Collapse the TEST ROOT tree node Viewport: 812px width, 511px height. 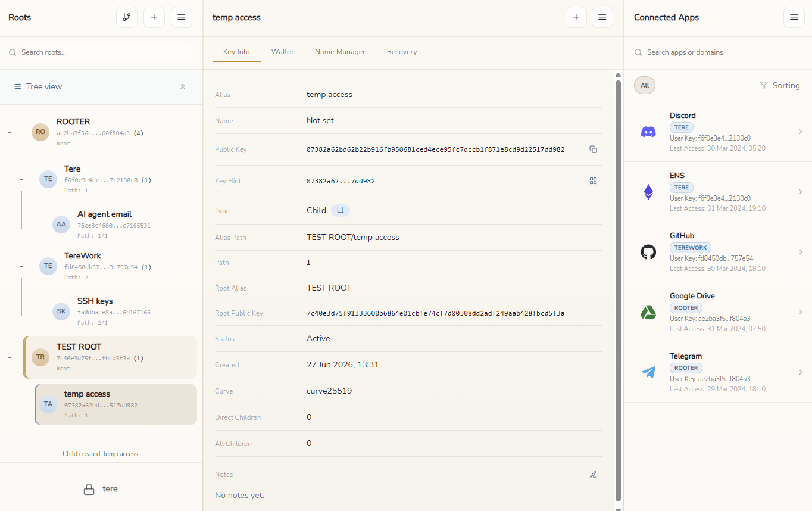10,357
